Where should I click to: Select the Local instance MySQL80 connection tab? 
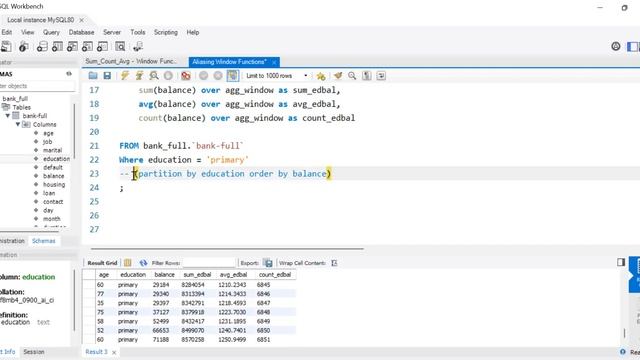40,20
